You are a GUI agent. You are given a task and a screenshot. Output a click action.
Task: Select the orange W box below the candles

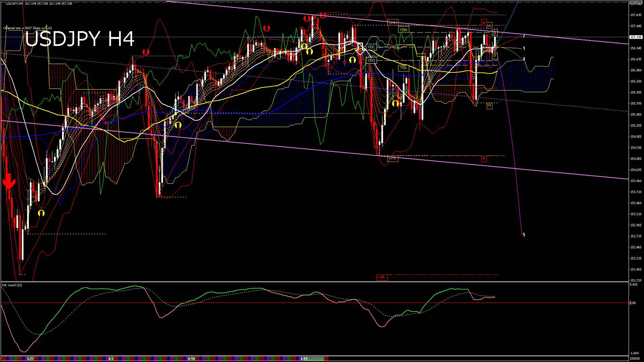pyautogui.click(x=489, y=106)
